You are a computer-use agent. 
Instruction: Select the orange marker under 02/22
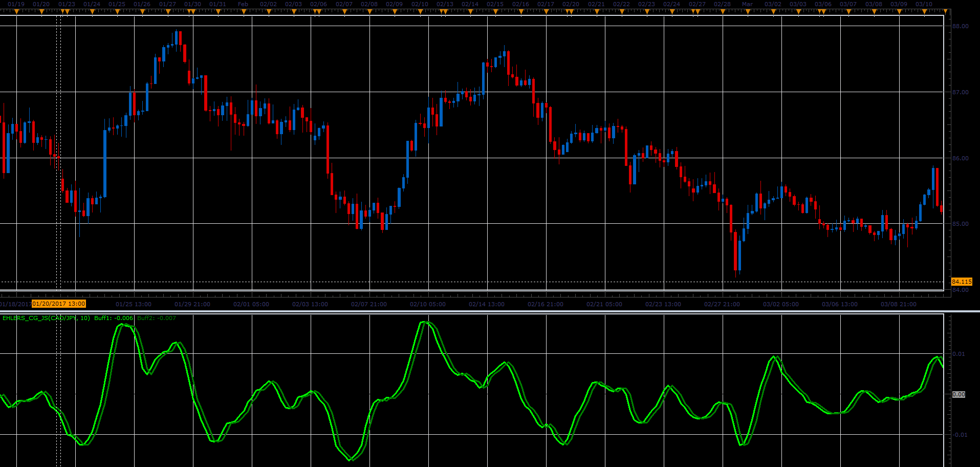pyautogui.click(x=622, y=12)
